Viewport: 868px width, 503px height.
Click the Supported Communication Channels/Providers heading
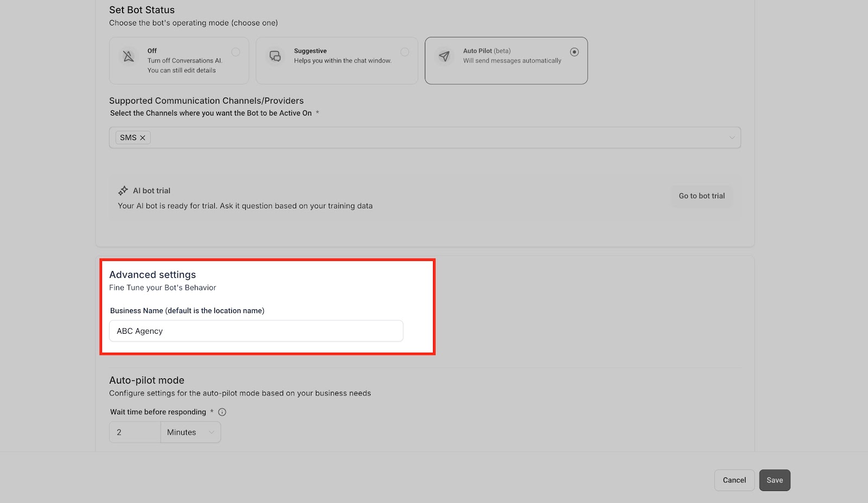point(206,100)
